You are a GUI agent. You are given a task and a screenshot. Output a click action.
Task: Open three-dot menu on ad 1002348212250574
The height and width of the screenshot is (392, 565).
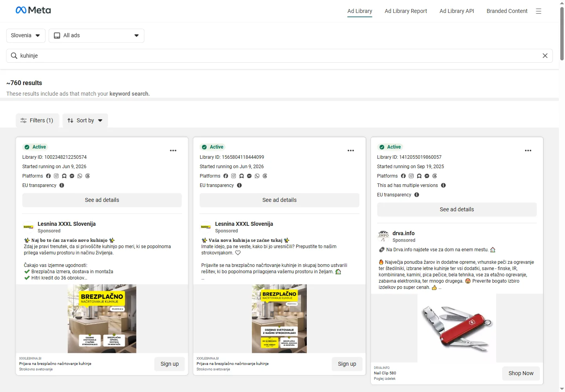click(173, 151)
